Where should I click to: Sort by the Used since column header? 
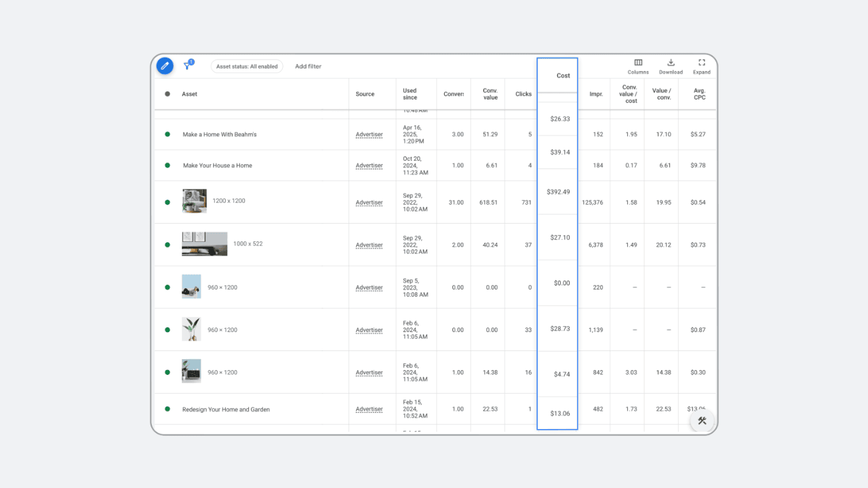coord(410,94)
